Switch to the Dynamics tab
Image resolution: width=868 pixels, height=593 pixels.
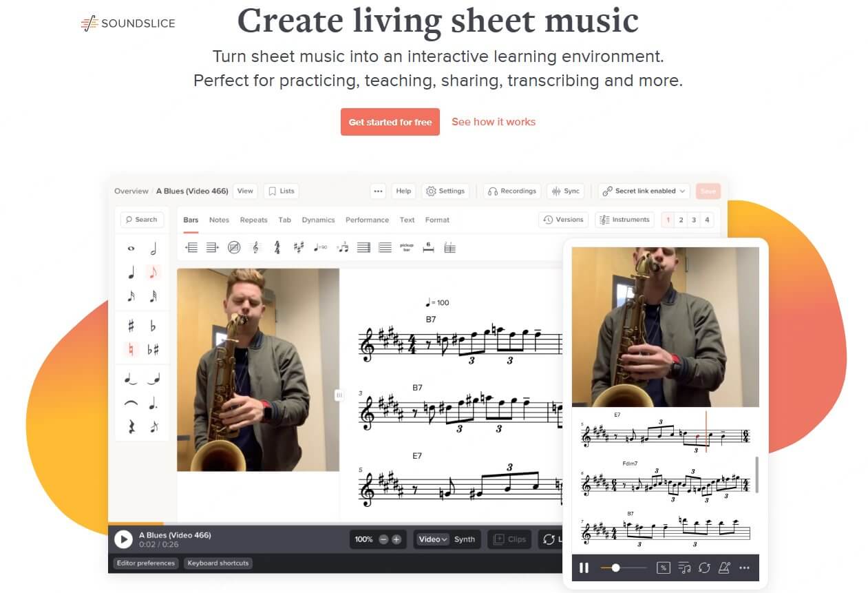(x=318, y=220)
